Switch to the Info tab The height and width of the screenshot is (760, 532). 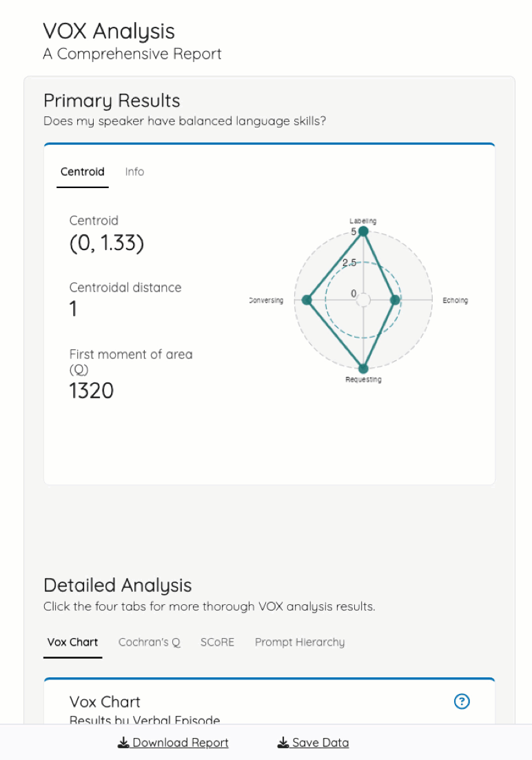(134, 172)
